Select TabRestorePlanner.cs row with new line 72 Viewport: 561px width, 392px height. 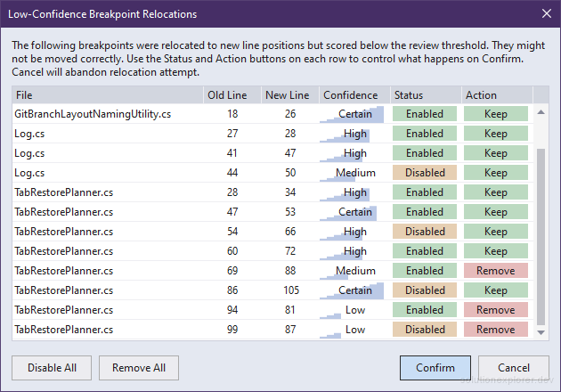pyautogui.click(x=272, y=251)
